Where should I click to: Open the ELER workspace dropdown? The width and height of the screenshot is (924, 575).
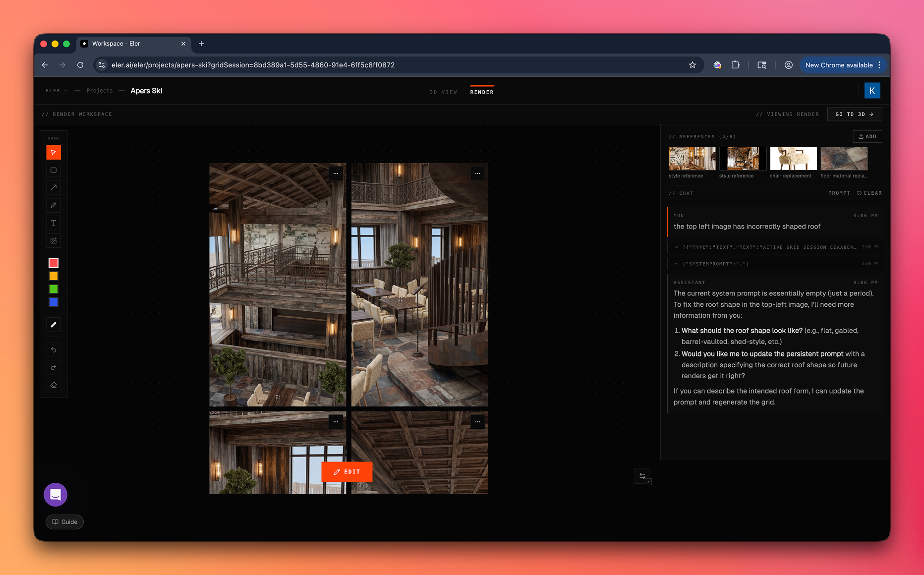tap(57, 91)
